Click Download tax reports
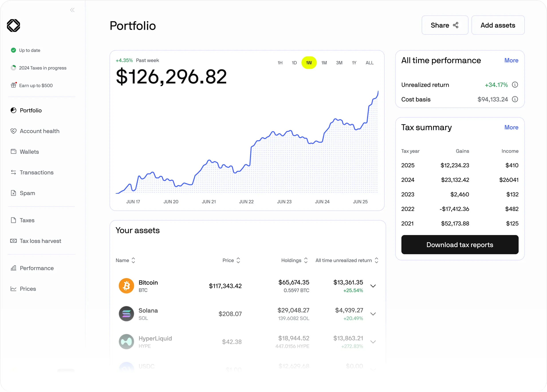 [459, 245]
